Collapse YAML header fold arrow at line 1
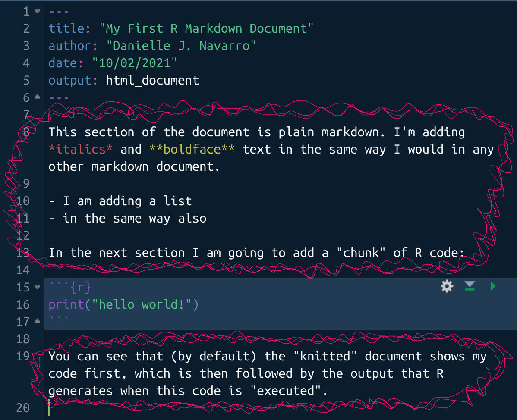 click(x=37, y=11)
